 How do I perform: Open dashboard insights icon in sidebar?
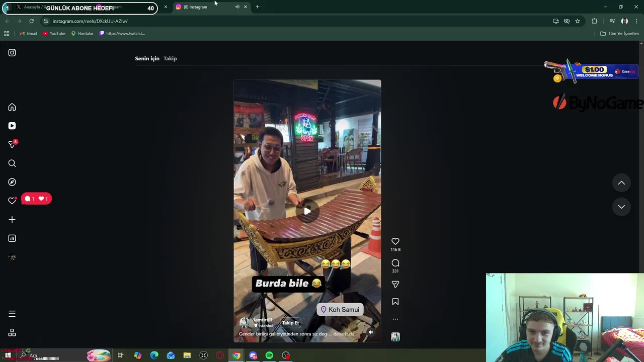click(x=12, y=238)
